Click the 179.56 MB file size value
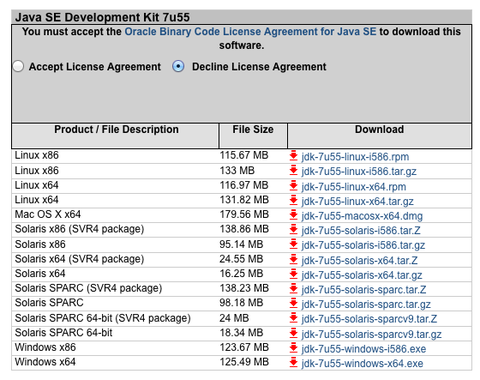 [x=244, y=214]
